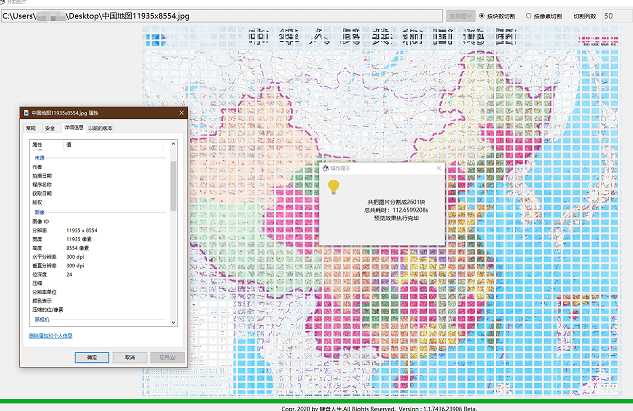
Task: Open the 详细信息 tab
Action: coord(72,128)
